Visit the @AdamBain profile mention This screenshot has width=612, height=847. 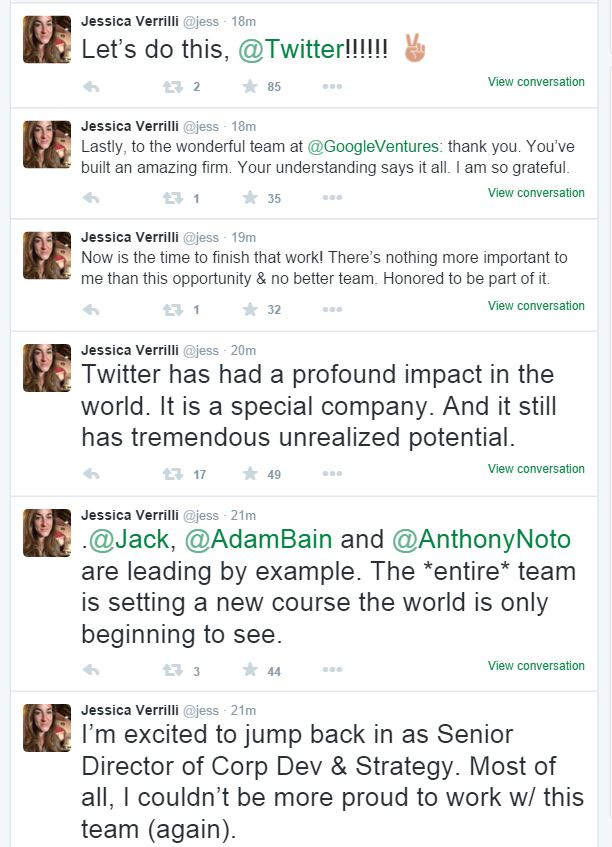(x=256, y=540)
